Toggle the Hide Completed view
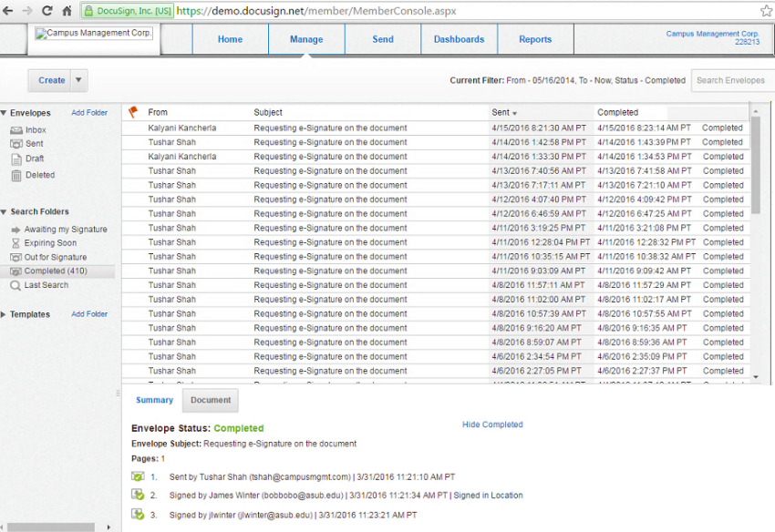 pyautogui.click(x=492, y=425)
